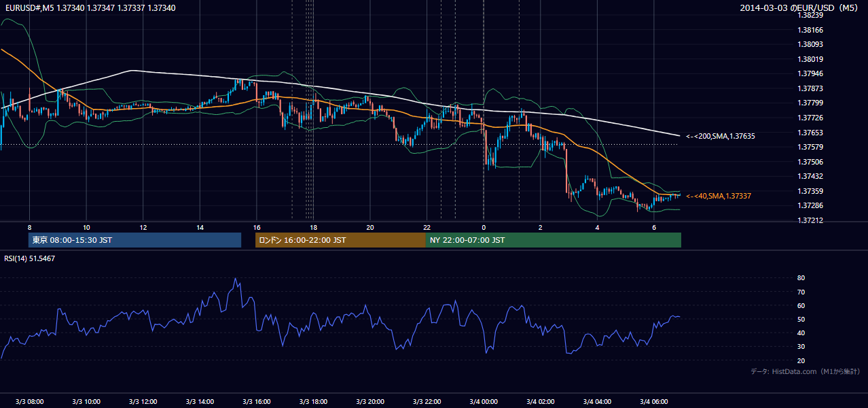Click RSI scale level 50
The height and width of the screenshot is (408, 868).
pos(801,319)
